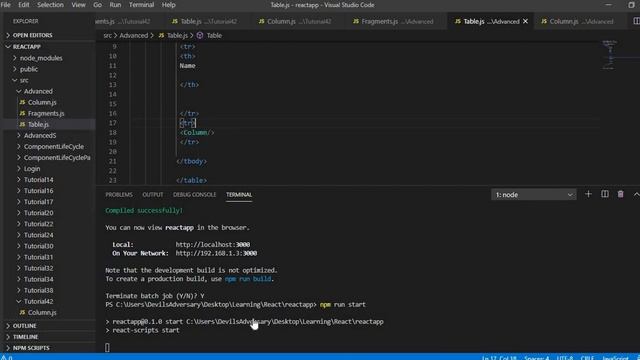The width and height of the screenshot is (640, 360).
Task: Place cursor on the Column tag line
Action: (197, 133)
